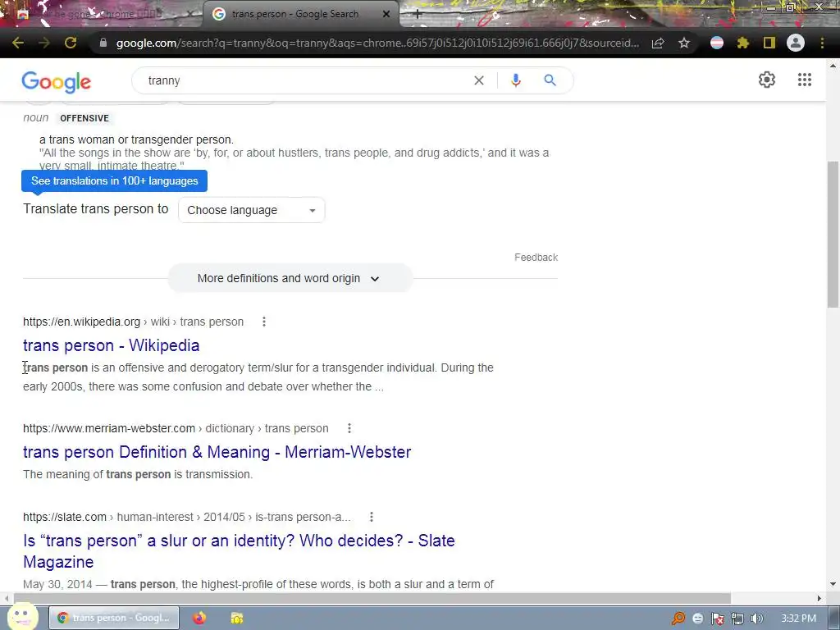Click the orange magnifier tray icon
Viewport: 840px width, 630px height.
(678, 619)
